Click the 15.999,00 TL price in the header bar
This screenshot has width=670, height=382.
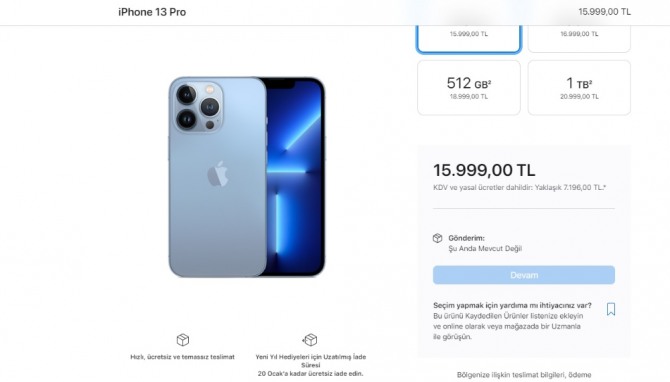pos(604,12)
